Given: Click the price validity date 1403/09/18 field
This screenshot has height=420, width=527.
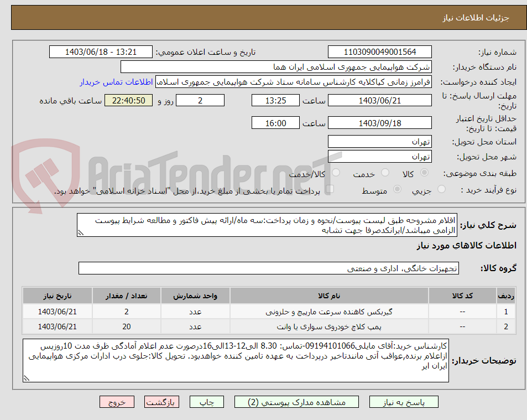Looking at the screenshot, I should [380, 123].
